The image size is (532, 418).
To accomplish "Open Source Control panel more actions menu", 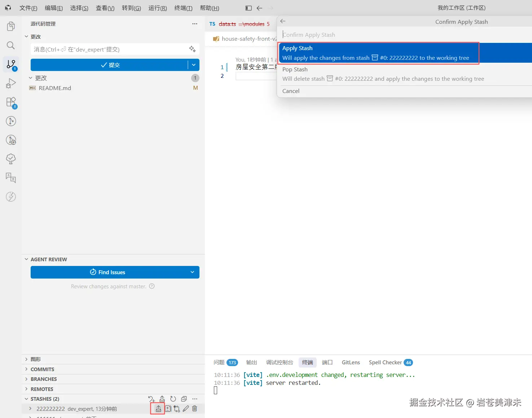I will tap(195, 24).
